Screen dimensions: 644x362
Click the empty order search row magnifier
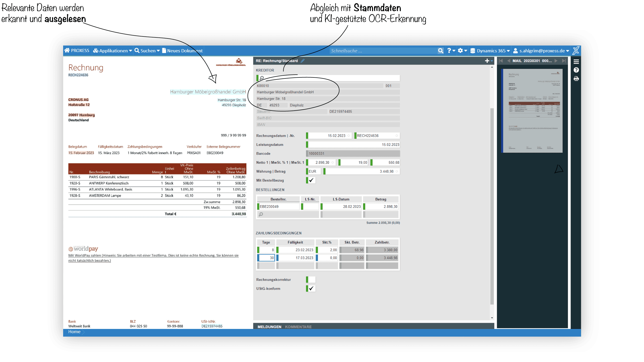point(261,214)
